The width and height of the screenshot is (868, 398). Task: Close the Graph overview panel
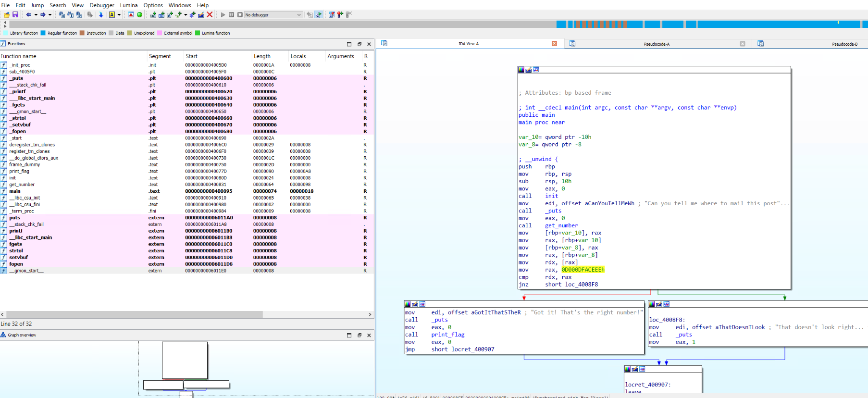click(x=369, y=335)
